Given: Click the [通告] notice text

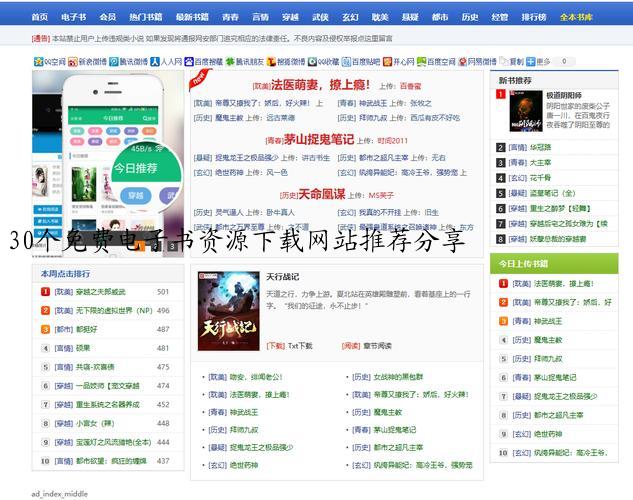Looking at the screenshot, I should (x=41, y=38).
